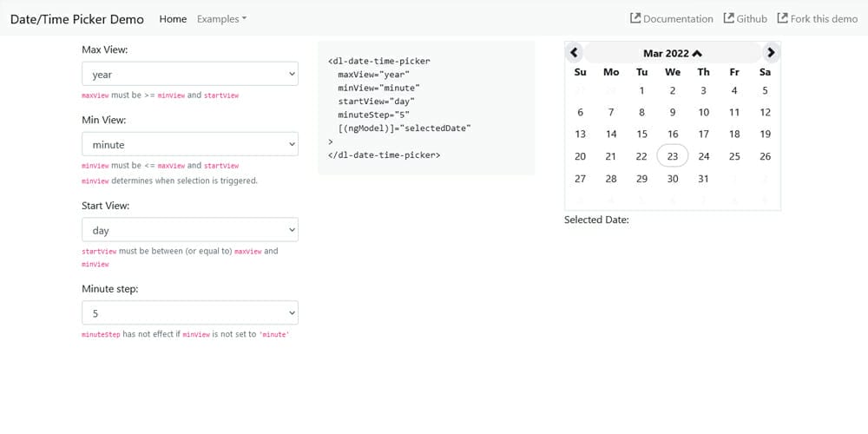
Task: Open the Max View dropdown
Action: pyautogui.click(x=190, y=74)
